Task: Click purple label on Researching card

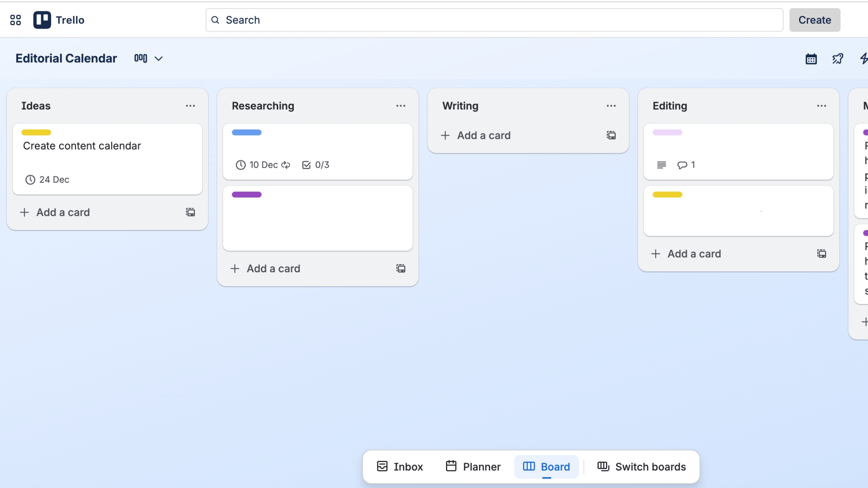Action: (x=246, y=195)
